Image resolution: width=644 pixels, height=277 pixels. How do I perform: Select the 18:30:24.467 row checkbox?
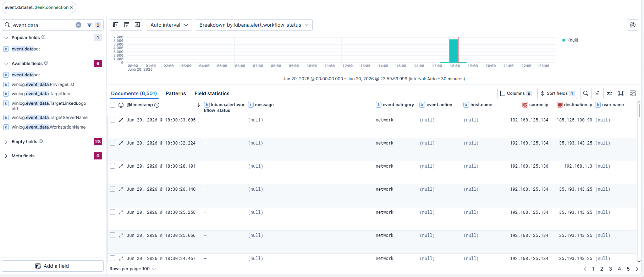click(112, 258)
